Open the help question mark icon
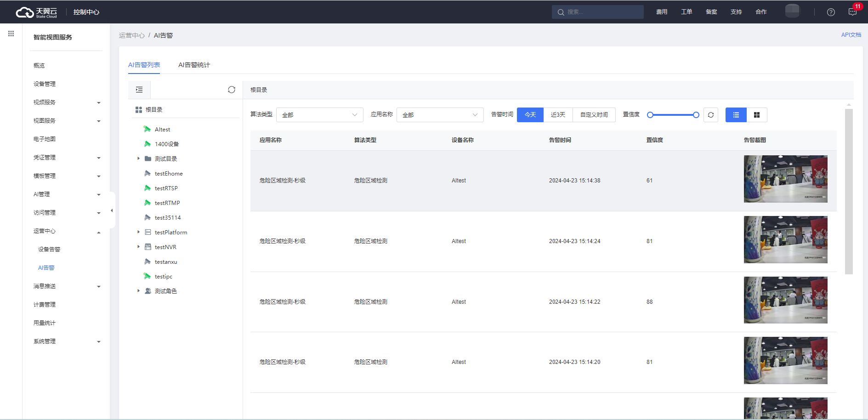868x420 pixels. coord(831,12)
